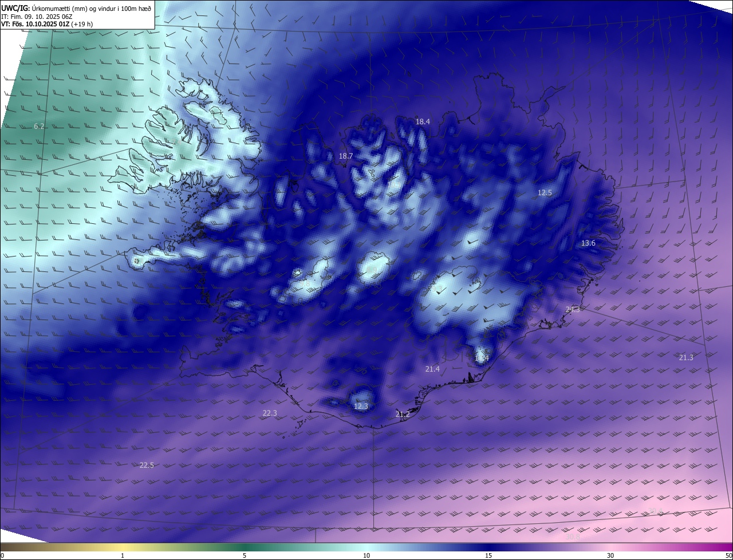Click the colour scale tick label 5
The image size is (733, 560).
pyautogui.click(x=245, y=555)
